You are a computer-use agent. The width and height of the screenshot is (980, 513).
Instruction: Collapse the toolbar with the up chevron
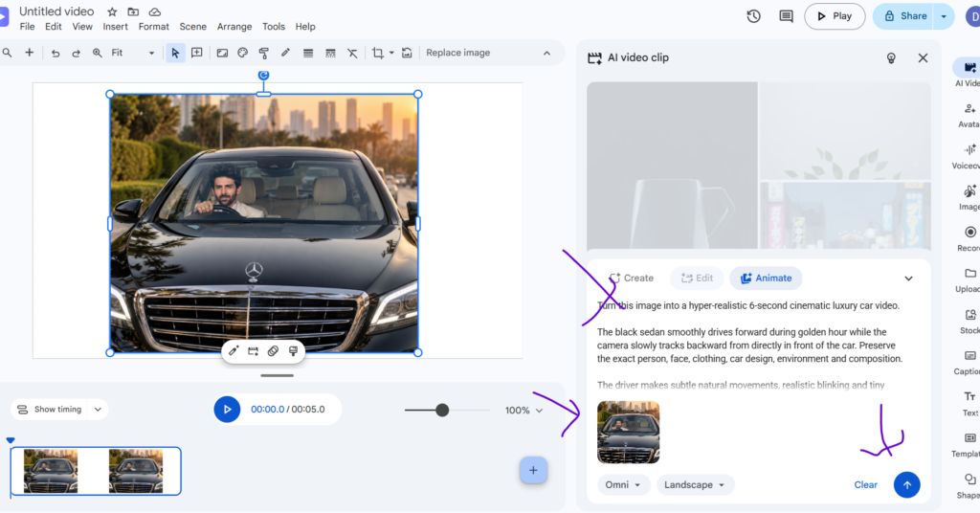[x=546, y=53]
